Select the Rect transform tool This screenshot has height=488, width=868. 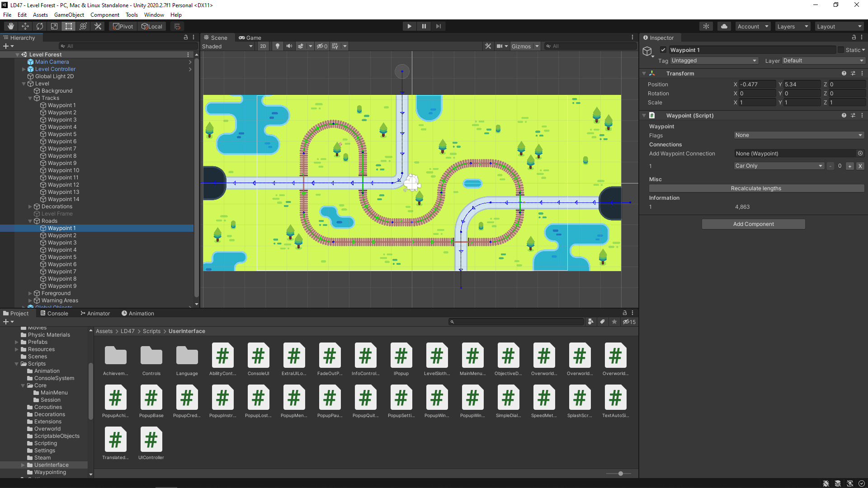pyautogui.click(x=69, y=26)
